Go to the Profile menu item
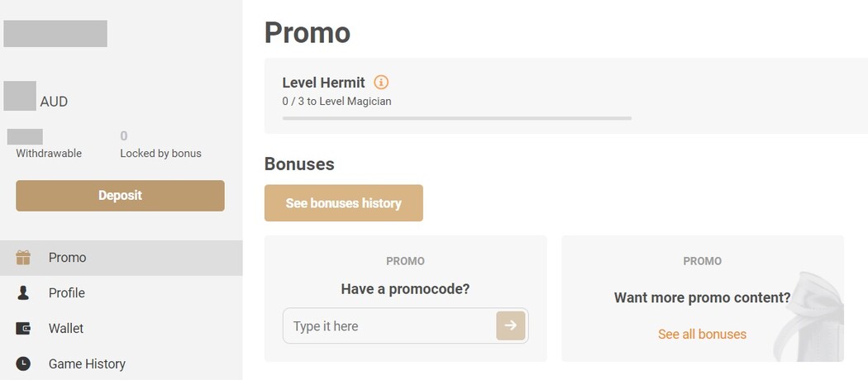 pos(67,293)
